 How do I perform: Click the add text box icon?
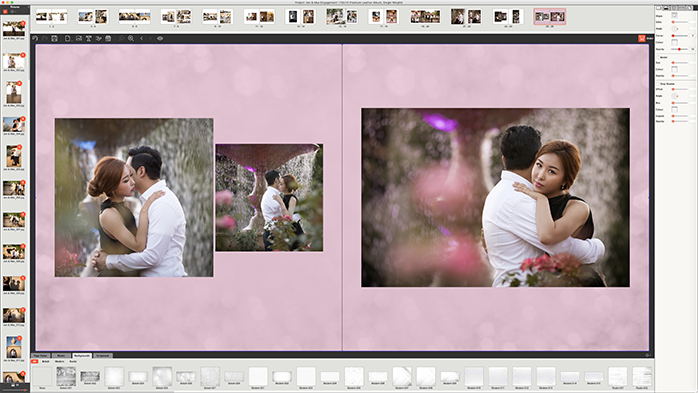pyautogui.click(x=89, y=39)
